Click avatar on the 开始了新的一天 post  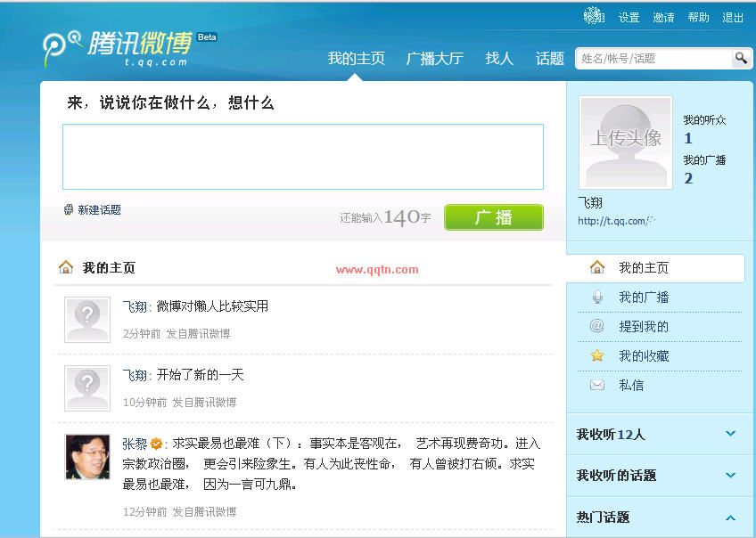coord(87,388)
